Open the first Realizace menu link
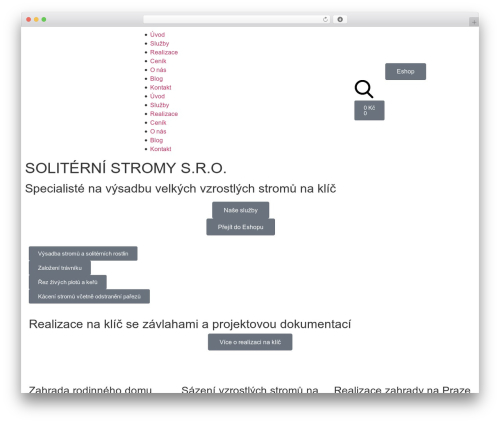The height and width of the screenshot is (423, 500). 164,52
